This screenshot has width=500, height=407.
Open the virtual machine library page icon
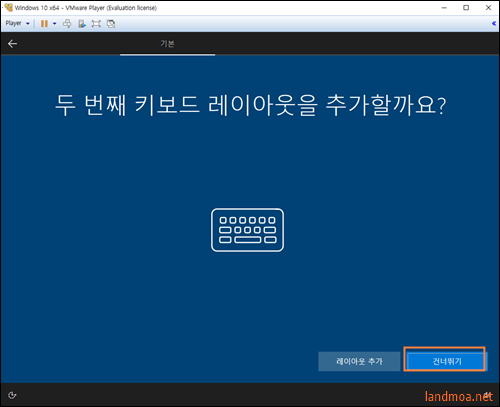click(82, 24)
